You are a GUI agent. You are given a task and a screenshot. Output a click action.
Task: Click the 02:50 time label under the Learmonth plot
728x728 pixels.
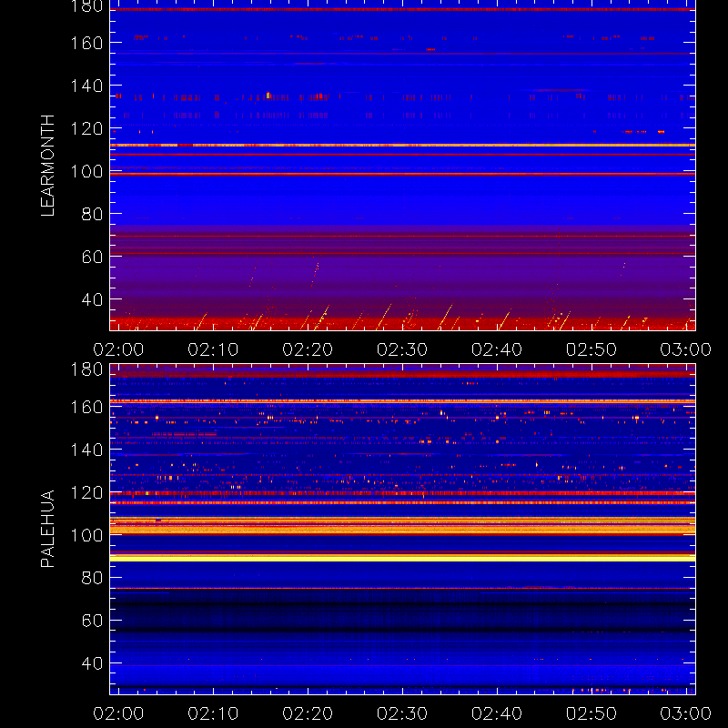[591, 349]
